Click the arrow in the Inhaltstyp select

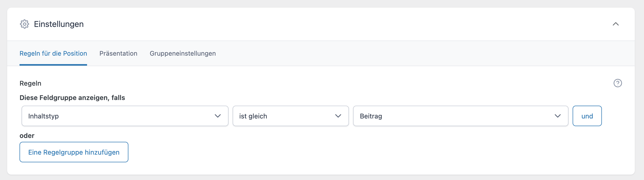218,116
